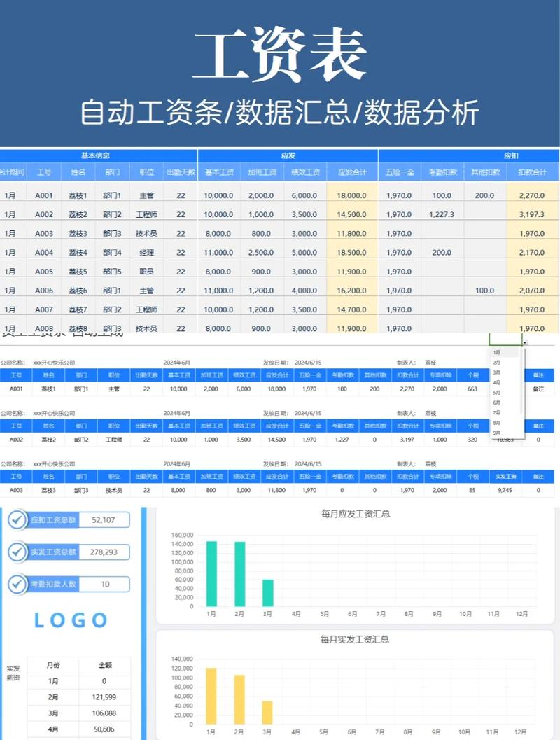
Task: Click the 3月 yellow bar in 每月实发工资汇总
Action: pos(267,713)
